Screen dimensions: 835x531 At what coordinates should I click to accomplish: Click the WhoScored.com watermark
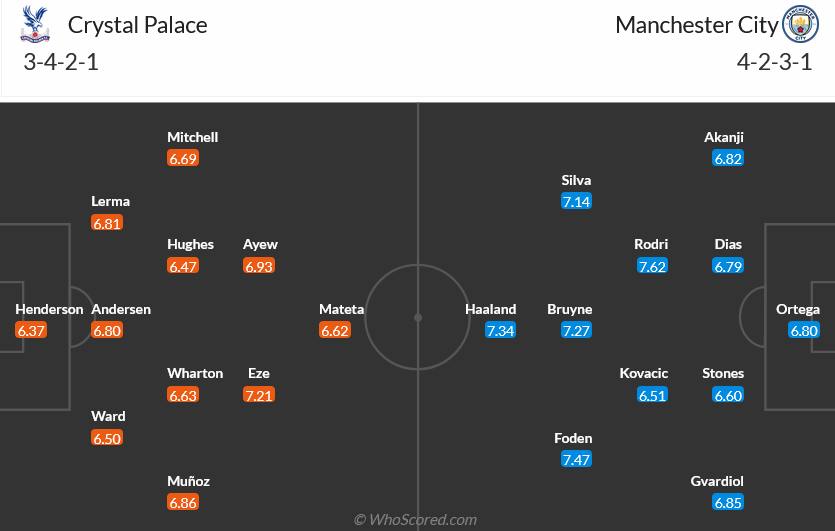[416, 519]
